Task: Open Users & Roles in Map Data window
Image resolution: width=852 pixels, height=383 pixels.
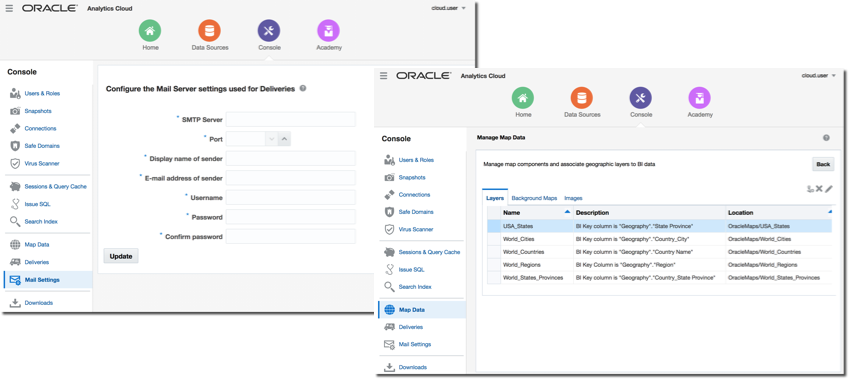Action: click(x=416, y=160)
